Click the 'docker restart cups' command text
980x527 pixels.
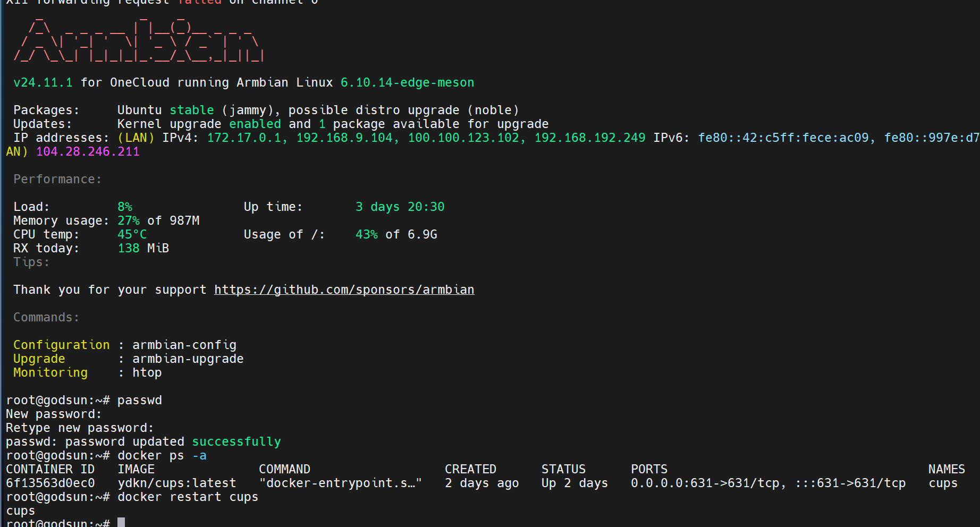tap(188, 497)
